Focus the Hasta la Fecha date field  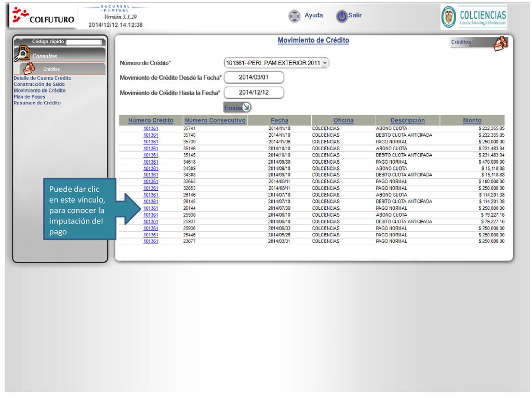pos(254,92)
